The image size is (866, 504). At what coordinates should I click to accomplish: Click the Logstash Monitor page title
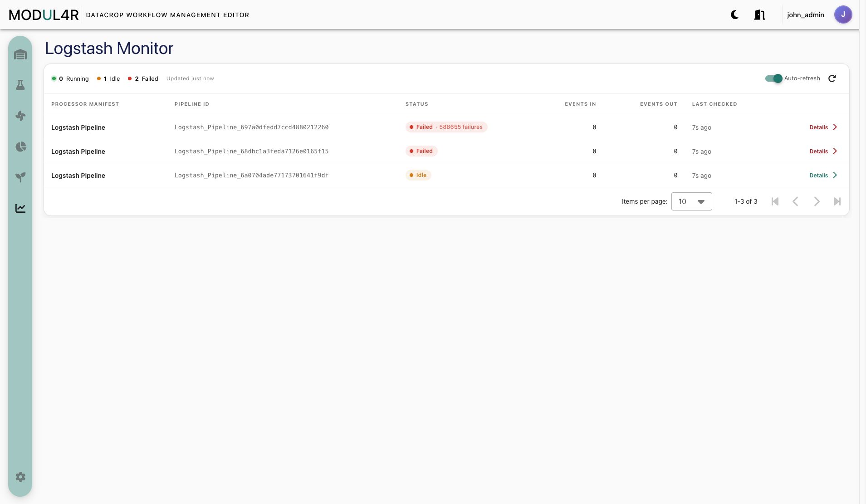click(109, 48)
